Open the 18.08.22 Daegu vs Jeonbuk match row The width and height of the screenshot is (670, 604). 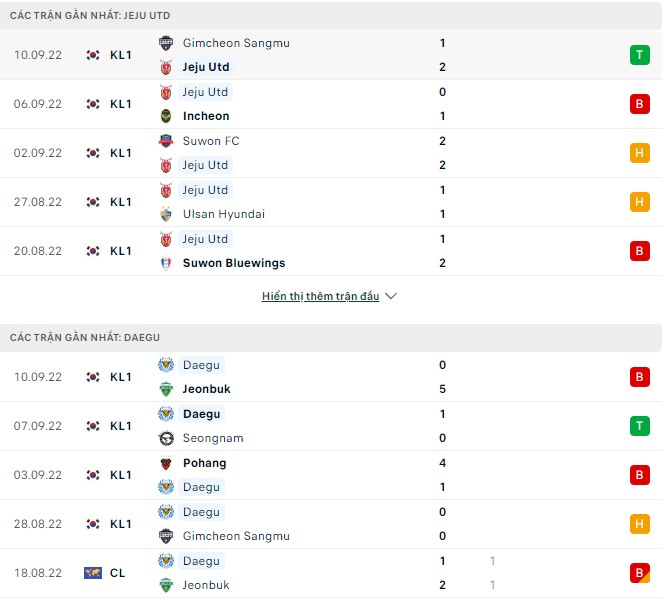[330, 573]
